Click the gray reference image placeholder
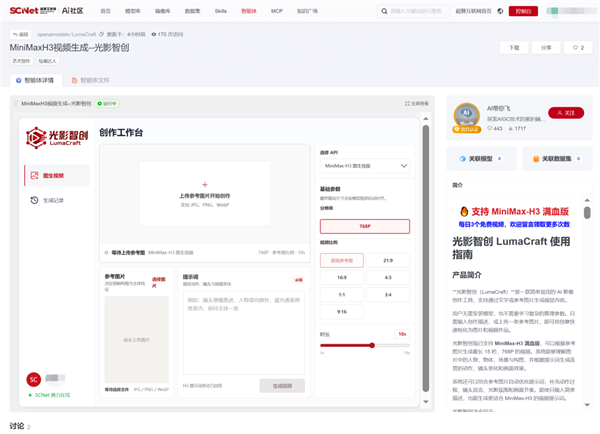Image resolution: width=600 pixels, height=434 pixels. [x=137, y=339]
